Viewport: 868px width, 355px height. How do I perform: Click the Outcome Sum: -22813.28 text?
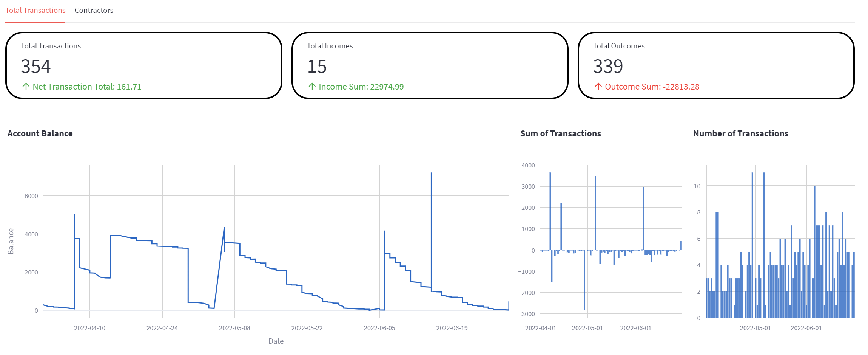point(652,87)
